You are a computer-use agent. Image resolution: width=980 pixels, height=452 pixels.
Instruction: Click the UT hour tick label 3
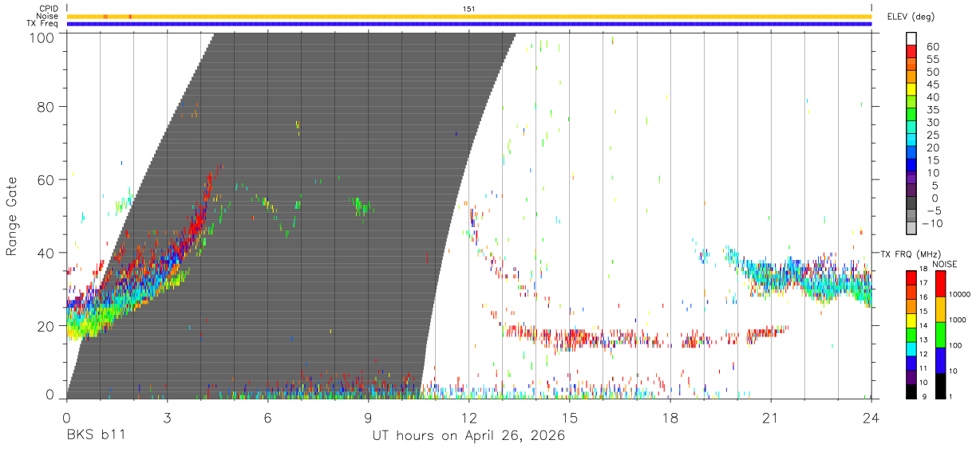tap(167, 417)
